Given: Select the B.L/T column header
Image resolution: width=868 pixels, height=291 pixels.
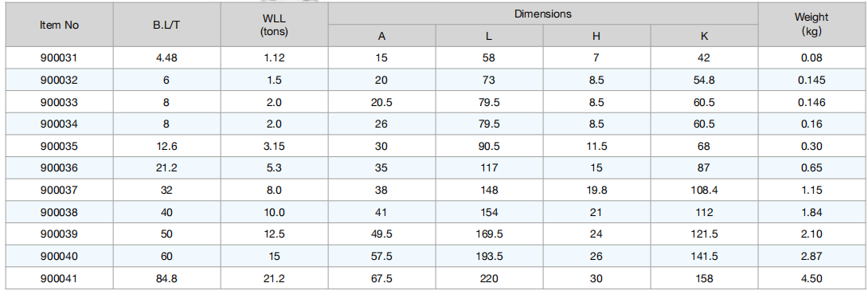Looking at the screenshot, I should coord(166,26).
